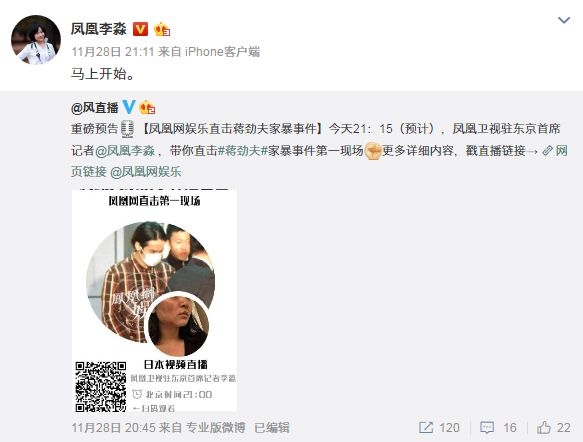
Task: Click the 凤凰李淼 profile avatar
Action: (36, 40)
